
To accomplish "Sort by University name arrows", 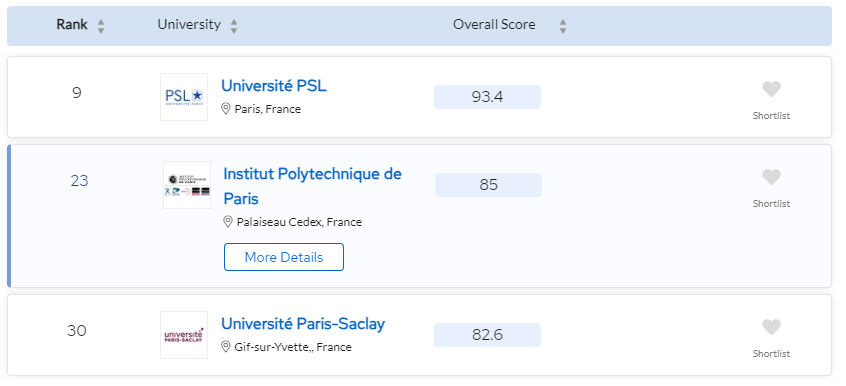I will (234, 26).
